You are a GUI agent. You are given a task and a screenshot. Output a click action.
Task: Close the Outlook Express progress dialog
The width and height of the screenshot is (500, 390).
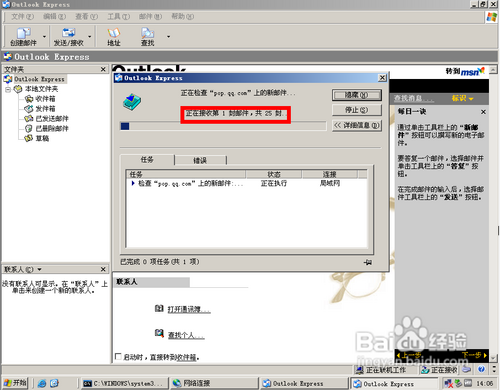(x=382, y=78)
